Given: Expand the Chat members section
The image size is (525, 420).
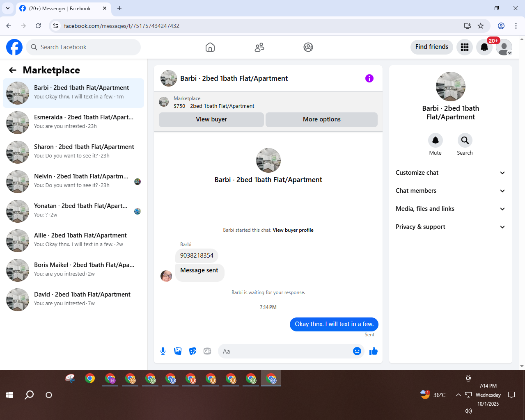Looking at the screenshot, I should pos(451,191).
